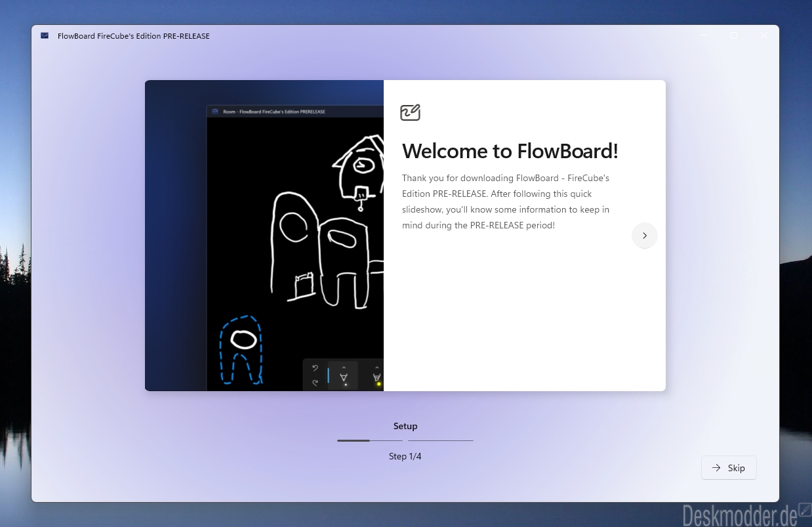Image resolution: width=812 pixels, height=527 pixels.
Task: Skip the FlowBoard setup slideshow
Action: (729, 468)
